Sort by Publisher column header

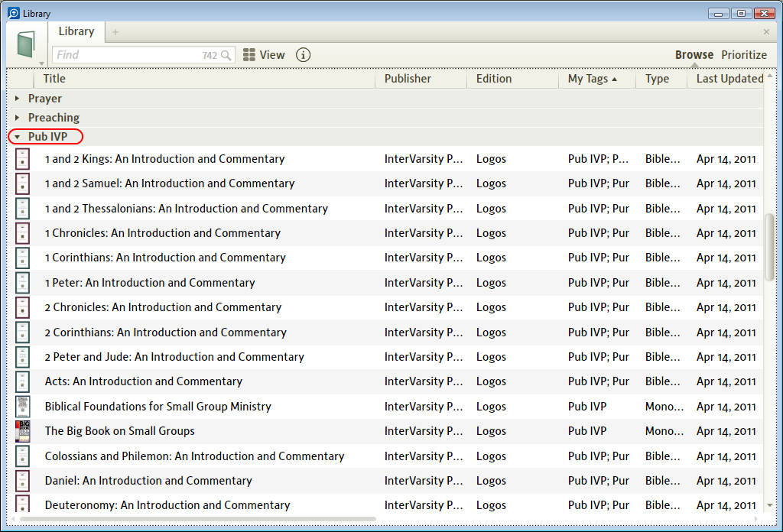click(x=408, y=79)
